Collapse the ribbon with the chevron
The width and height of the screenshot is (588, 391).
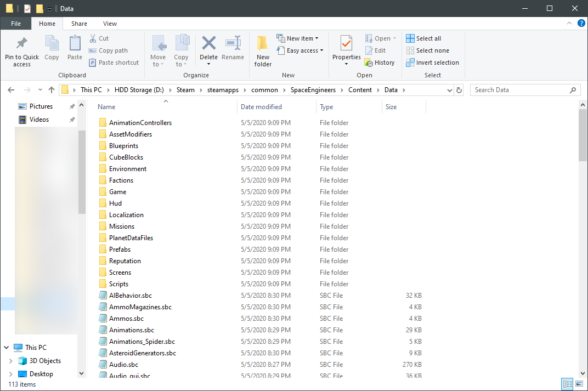(570, 24)
